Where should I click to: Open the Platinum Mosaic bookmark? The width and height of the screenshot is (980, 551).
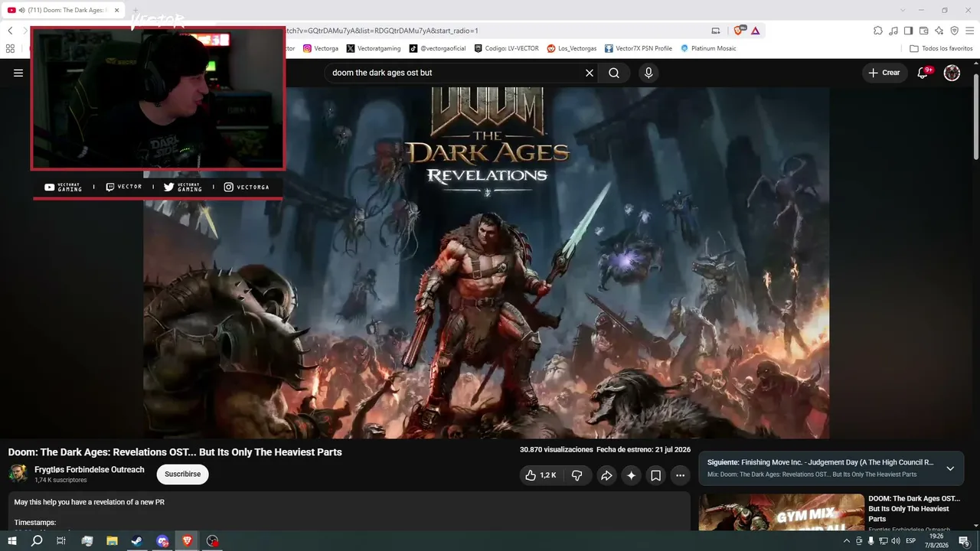708,48
